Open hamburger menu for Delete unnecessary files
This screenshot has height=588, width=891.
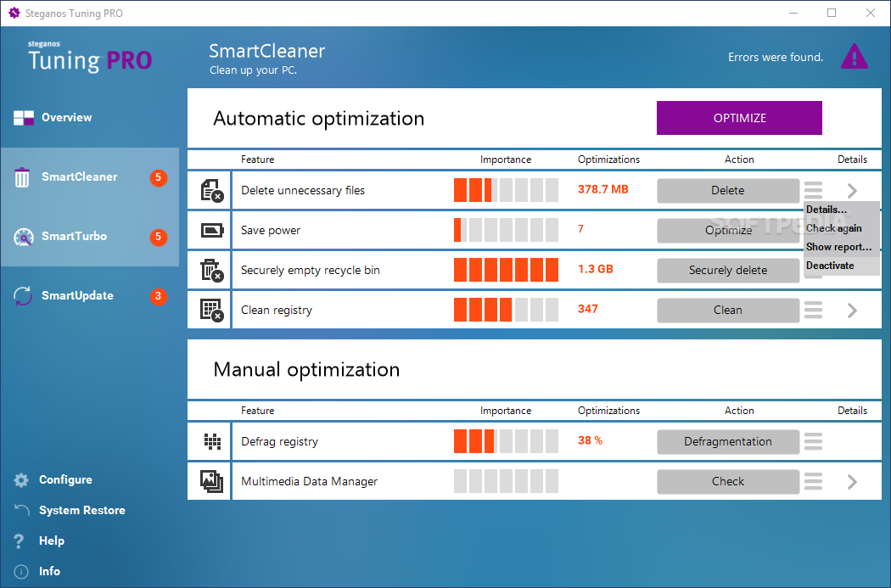[813, 190]
